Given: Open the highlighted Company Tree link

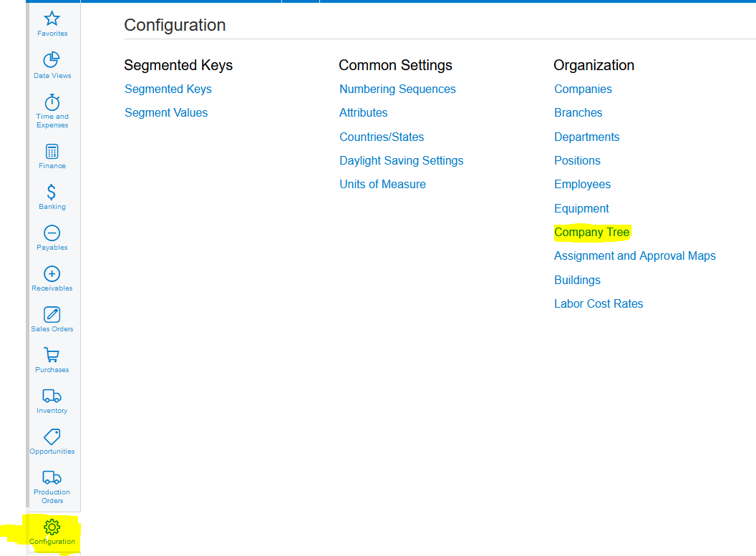Looking at the screenshot, I should 591,233.
